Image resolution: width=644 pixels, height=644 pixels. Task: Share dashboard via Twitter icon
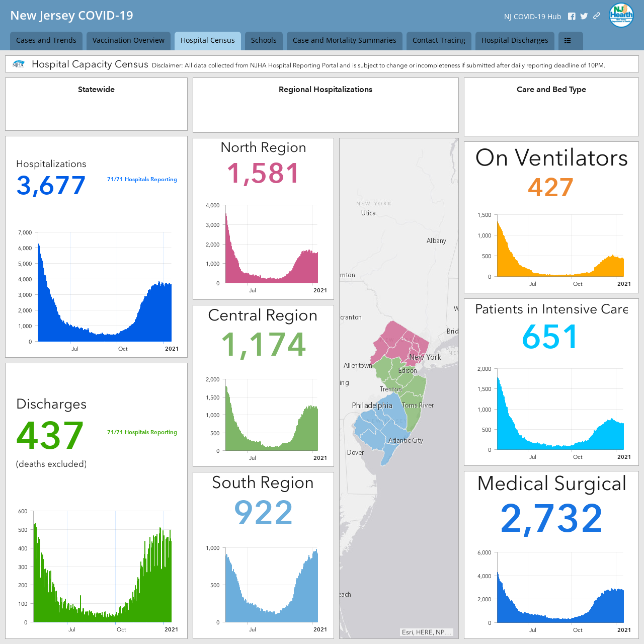tap(584, 16)
